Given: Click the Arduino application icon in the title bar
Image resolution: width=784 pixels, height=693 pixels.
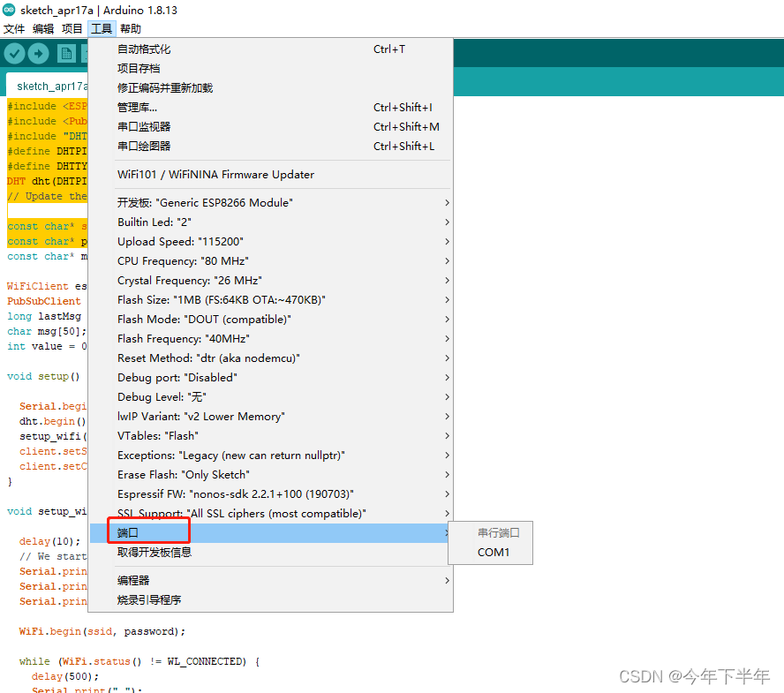Looking at the screenshot, I should coord(11,11).
